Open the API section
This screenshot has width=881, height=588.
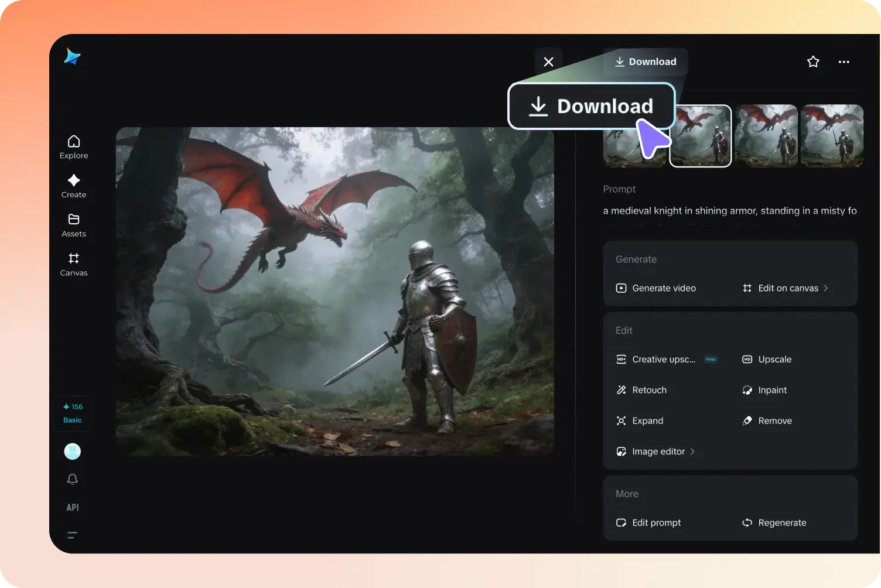pyautogui.click(x=73, y=507)
